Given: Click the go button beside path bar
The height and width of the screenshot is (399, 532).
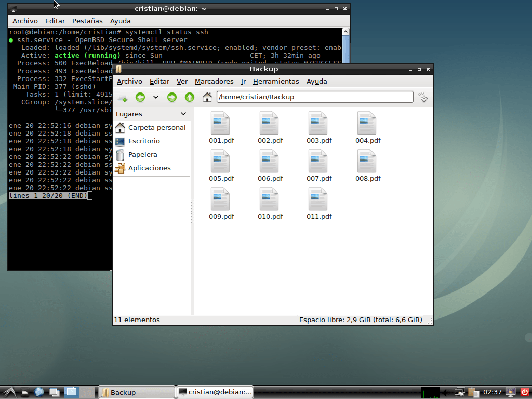Looking at the screenshot, I should (x=423, y=97).
